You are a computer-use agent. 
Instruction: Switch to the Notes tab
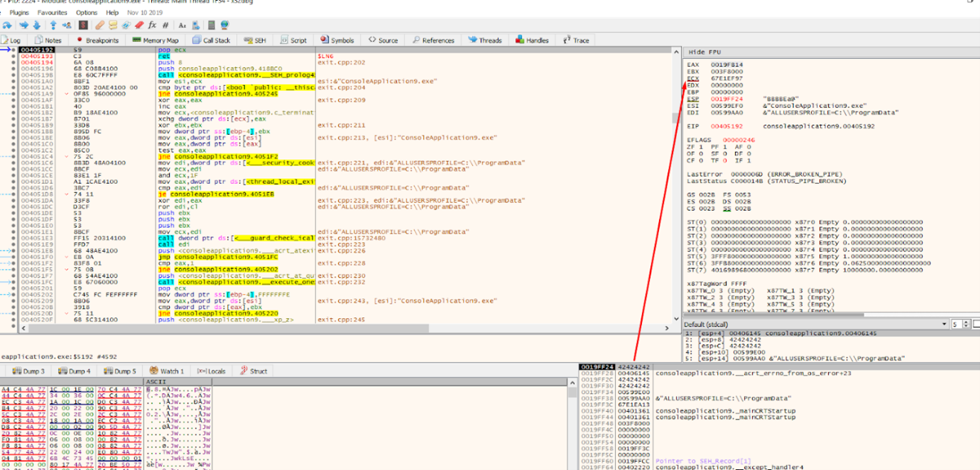pos(48,40)
